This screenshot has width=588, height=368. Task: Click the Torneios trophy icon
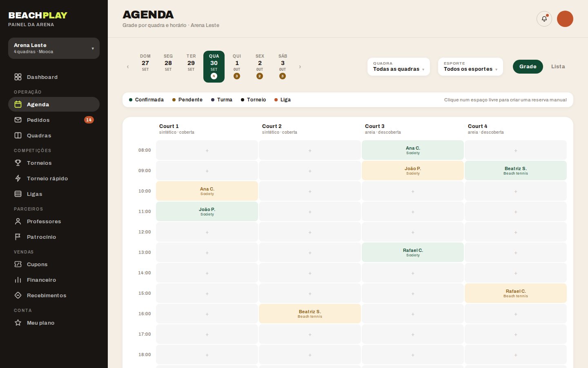click(x=18, y=163)
